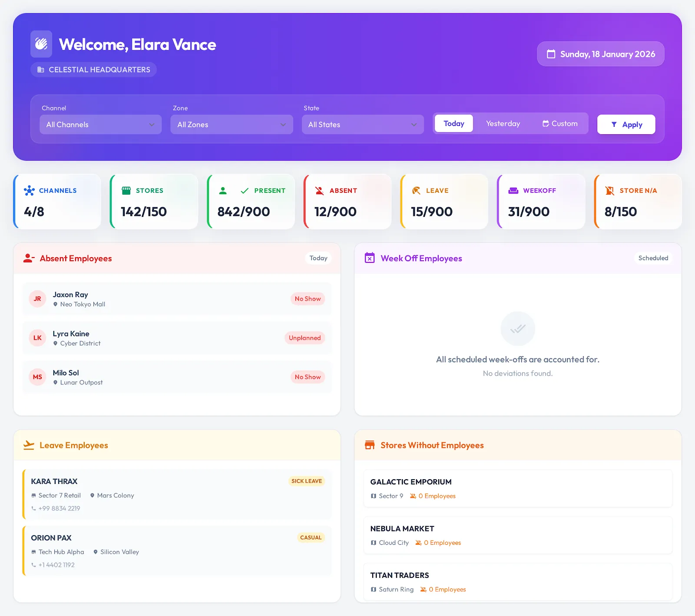Viewport: 695px width, 616px height.
Task: Click the Week Off Employees calendar icon
Action: [x=369, y=258]
